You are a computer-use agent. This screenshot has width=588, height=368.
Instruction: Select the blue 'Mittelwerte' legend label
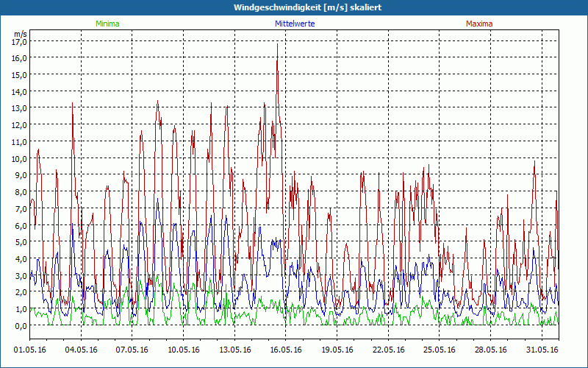point(295,24)
